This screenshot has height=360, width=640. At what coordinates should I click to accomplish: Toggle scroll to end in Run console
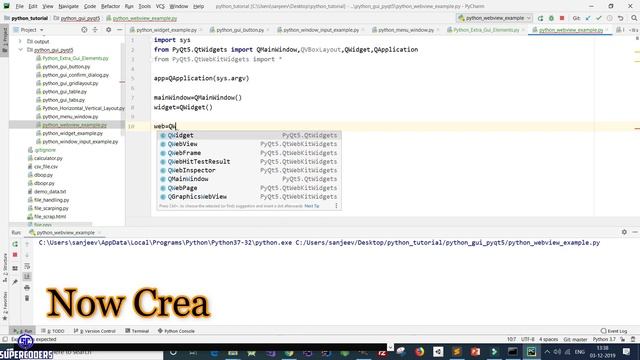pyautogui.click(x=27, y=277)
